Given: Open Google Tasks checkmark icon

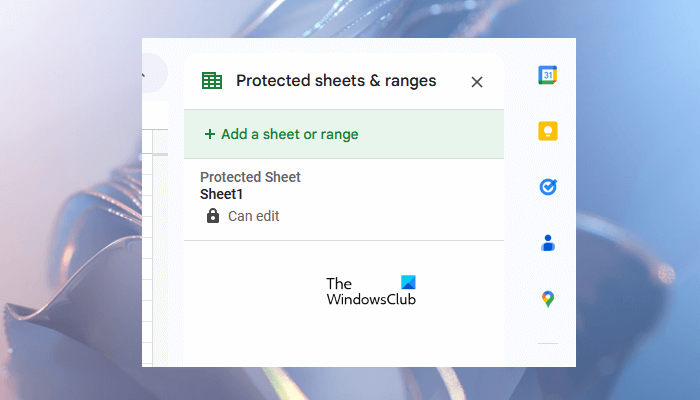Looking at the screenshot, I should 548,187.
